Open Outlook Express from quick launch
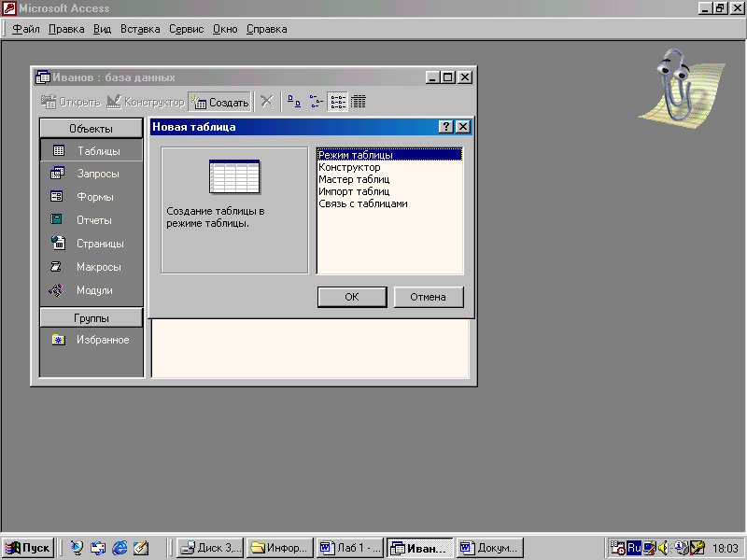Screen dimensions: 747x560 pos(98,548)
